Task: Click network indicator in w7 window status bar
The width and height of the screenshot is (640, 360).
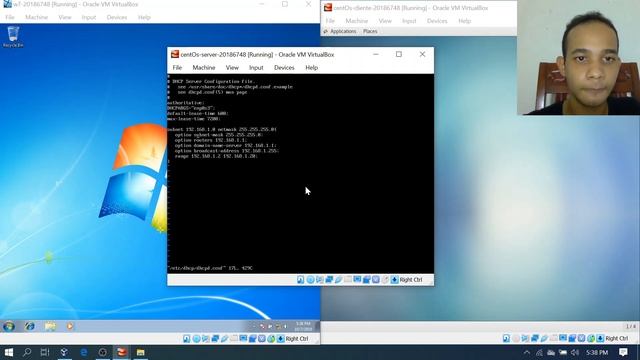Action: 215,339
